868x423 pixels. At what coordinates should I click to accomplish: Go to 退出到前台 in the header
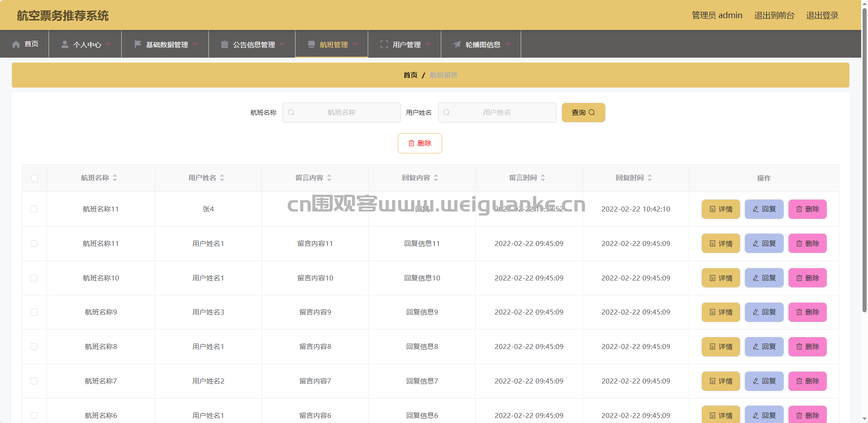[x=774, y=15]
